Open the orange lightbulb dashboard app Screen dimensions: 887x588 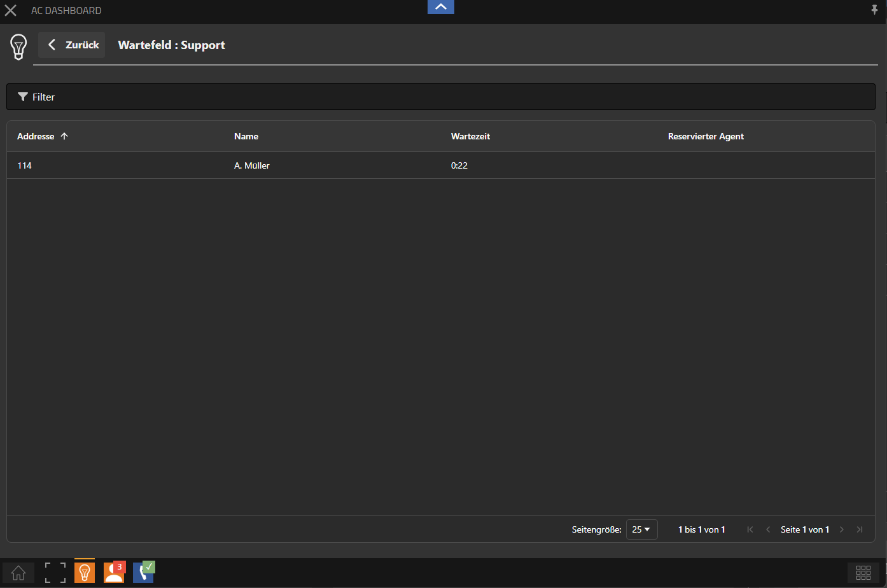point(85,573)
